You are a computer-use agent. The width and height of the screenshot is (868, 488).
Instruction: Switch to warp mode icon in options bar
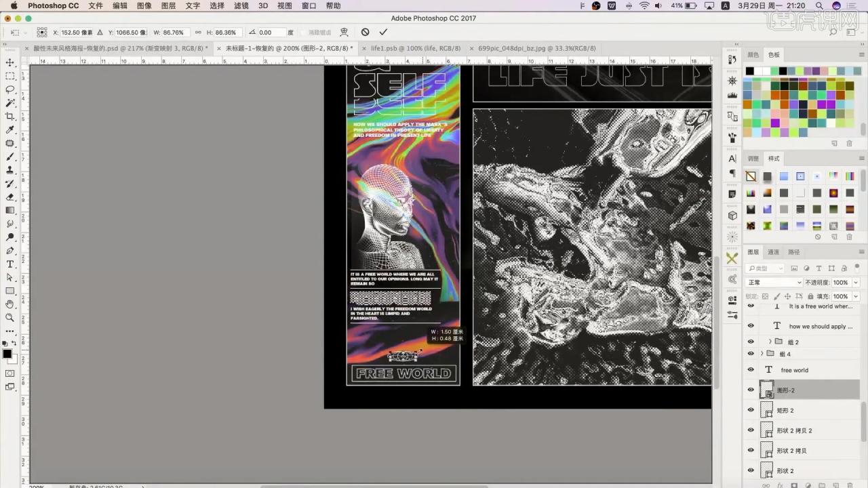(344, 32)
